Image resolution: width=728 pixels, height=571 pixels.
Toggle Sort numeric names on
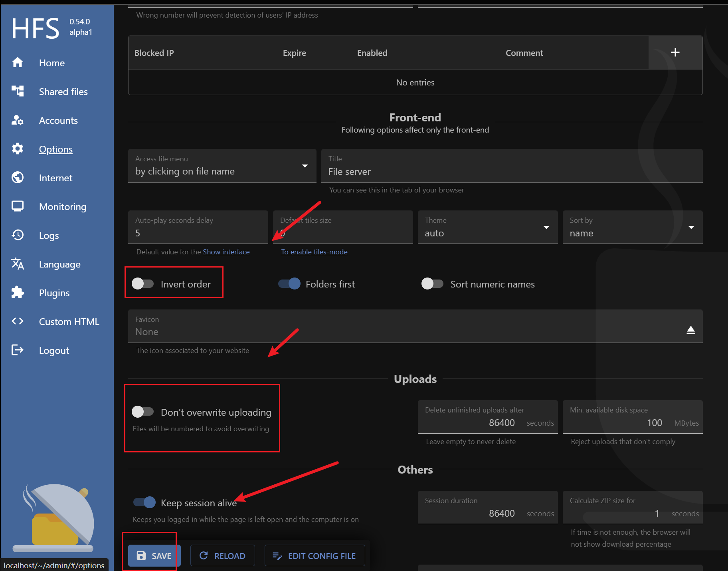[432, 284]
